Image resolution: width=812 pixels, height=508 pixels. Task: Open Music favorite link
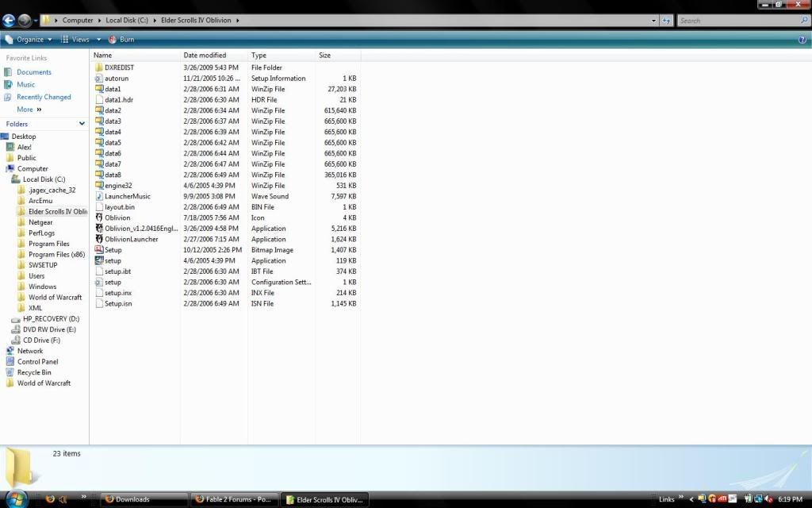tap(26, 84)
